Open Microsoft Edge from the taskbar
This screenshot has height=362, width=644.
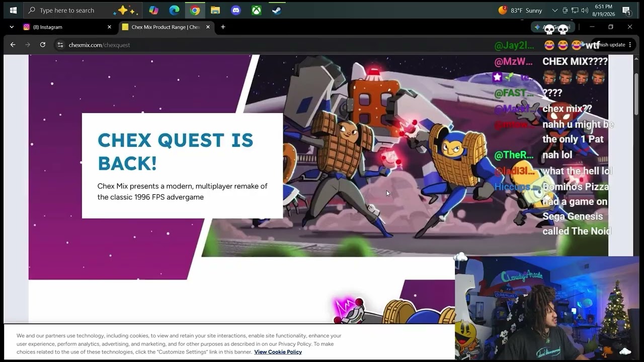click(174, 10)
